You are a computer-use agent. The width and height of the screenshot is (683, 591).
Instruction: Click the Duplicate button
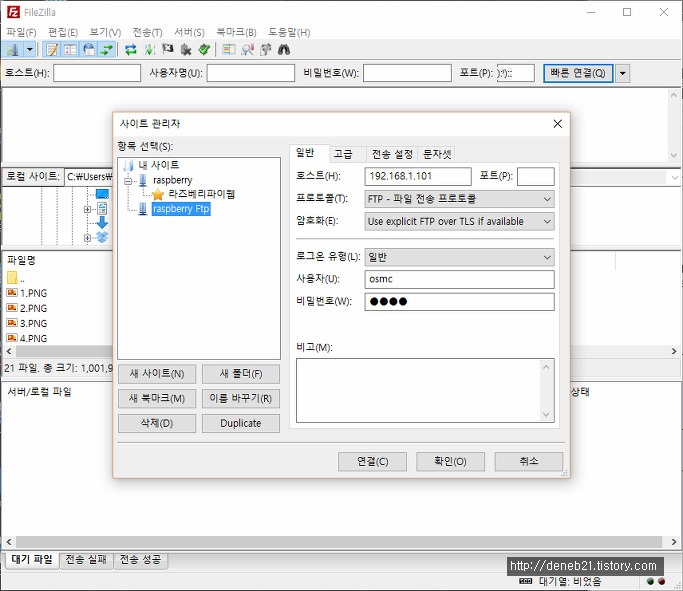[x=241, y=423]
